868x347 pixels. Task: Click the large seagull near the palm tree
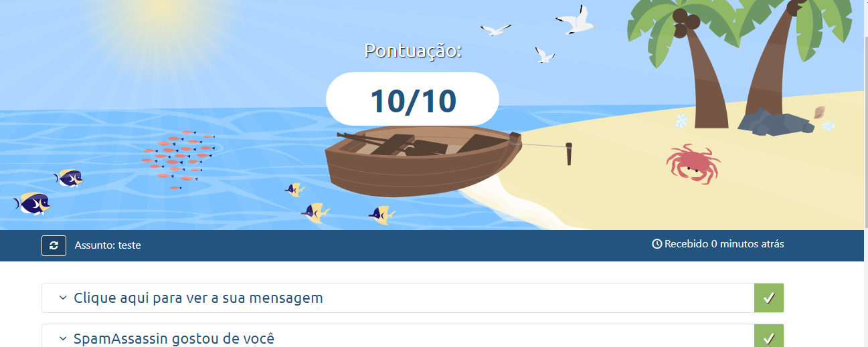pos(576,19)
